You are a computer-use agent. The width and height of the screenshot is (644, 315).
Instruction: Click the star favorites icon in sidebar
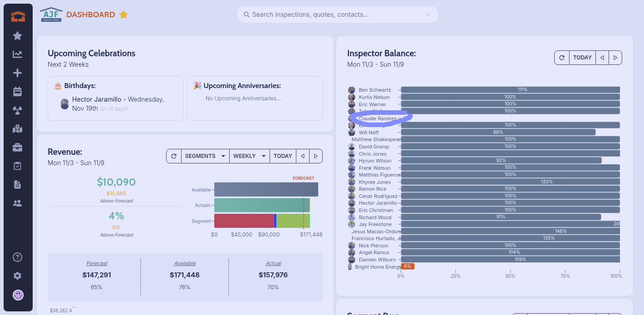18,36
